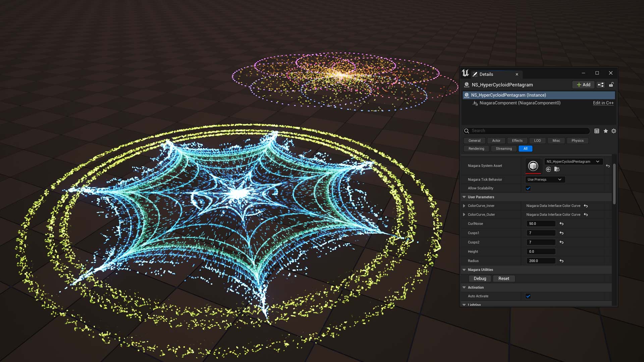Collapse the User Parameters section
The width and height of the screenshot is (644, 362).
[x=464, y=197]
